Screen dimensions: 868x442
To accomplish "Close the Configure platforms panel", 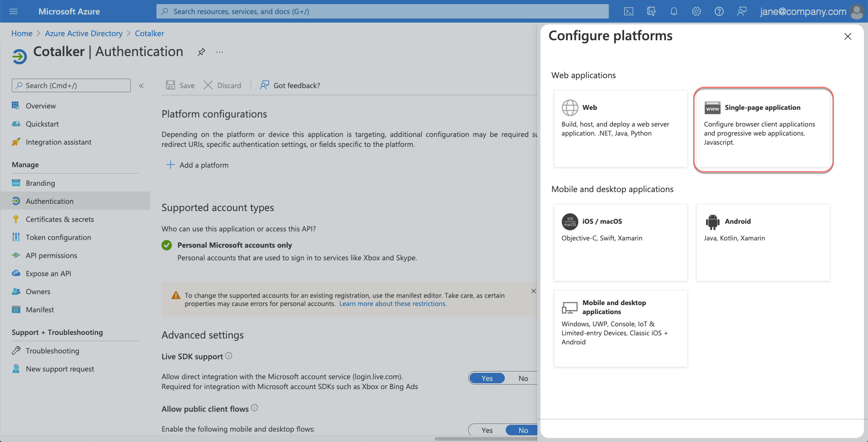I will coord(848,37).
